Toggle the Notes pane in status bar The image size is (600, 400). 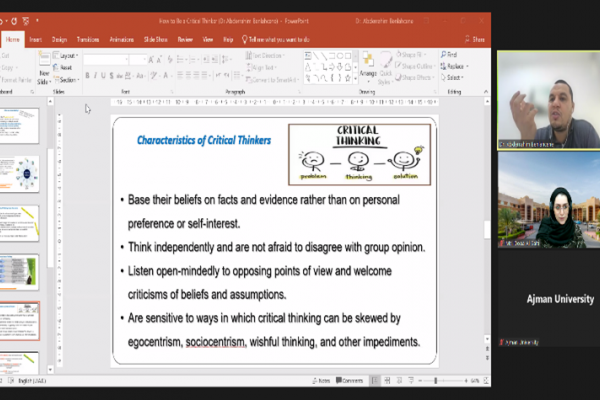tap(323, 380)
